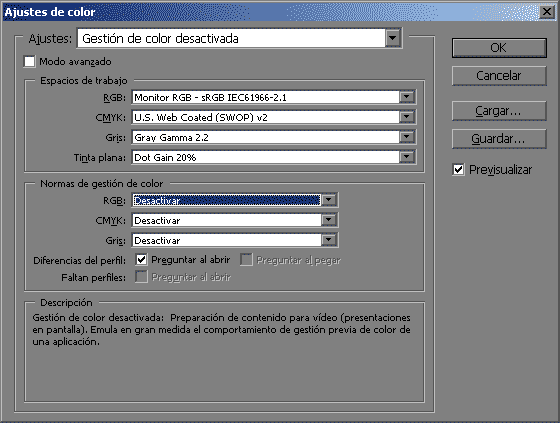
Task: Expand the RGB color policy dropdown arrow
Action: (329, 200)
